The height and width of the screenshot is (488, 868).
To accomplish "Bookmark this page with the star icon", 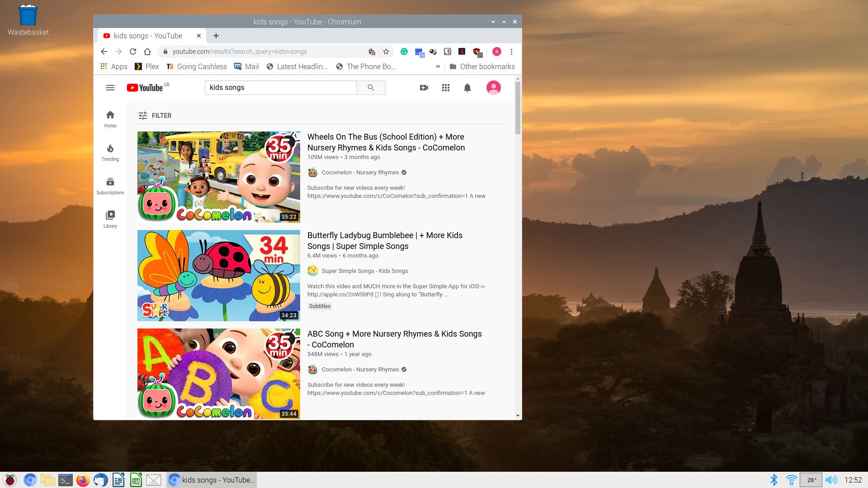I will [x=386, y=52].
